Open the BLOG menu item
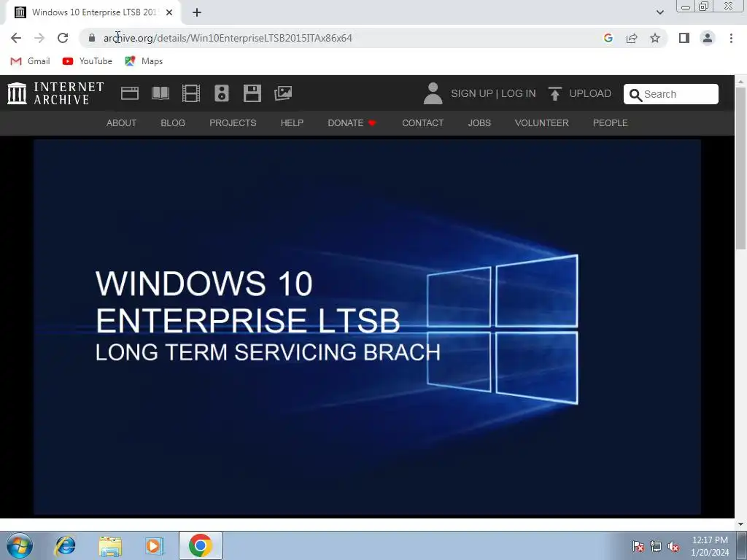747x560 pixels. 173,122
